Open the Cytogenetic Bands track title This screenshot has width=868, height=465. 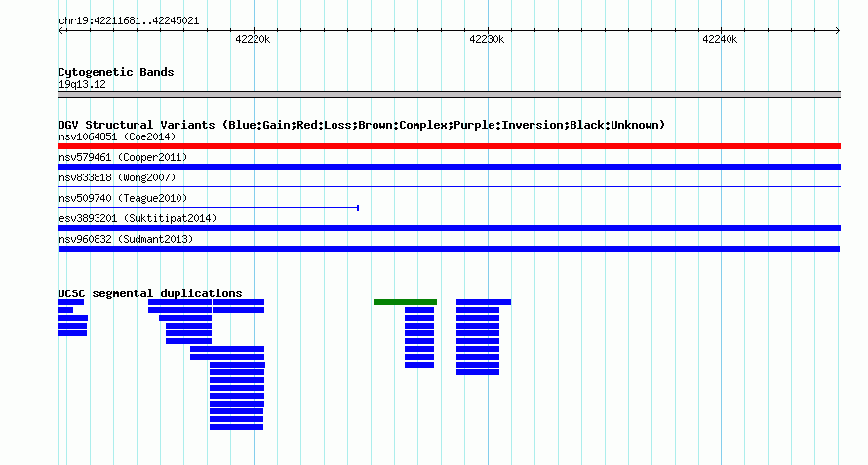116,72
